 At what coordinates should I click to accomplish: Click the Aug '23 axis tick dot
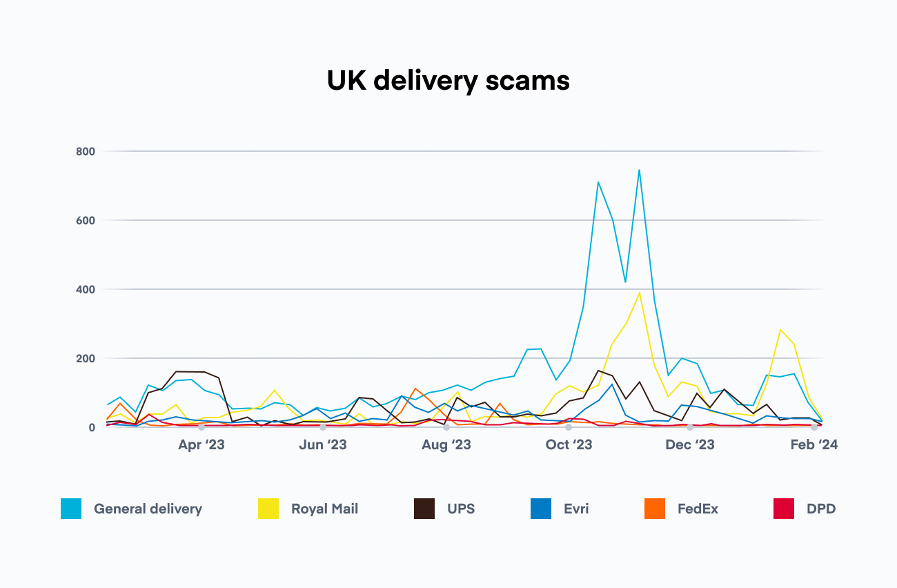pyautogui.click(x=446, y=427)
